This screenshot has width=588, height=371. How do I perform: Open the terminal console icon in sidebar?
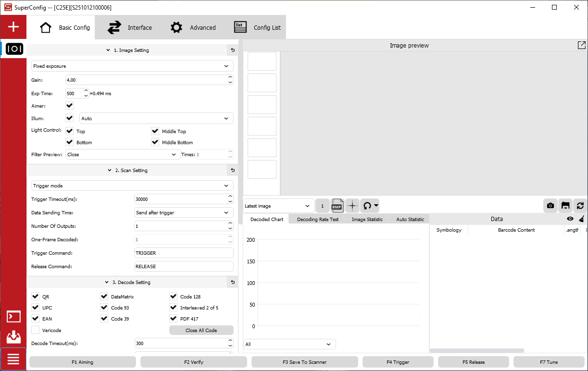click(x=13, y=317)
